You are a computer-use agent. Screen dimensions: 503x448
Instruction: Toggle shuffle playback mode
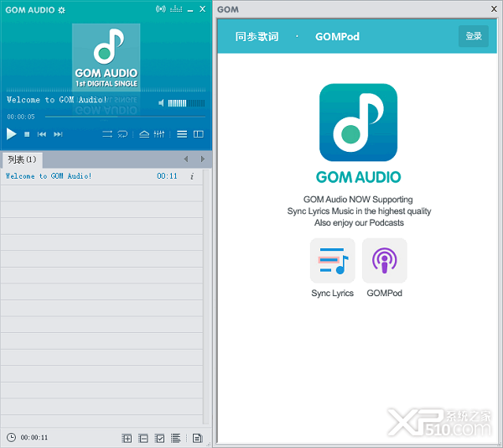coord(107,134)
